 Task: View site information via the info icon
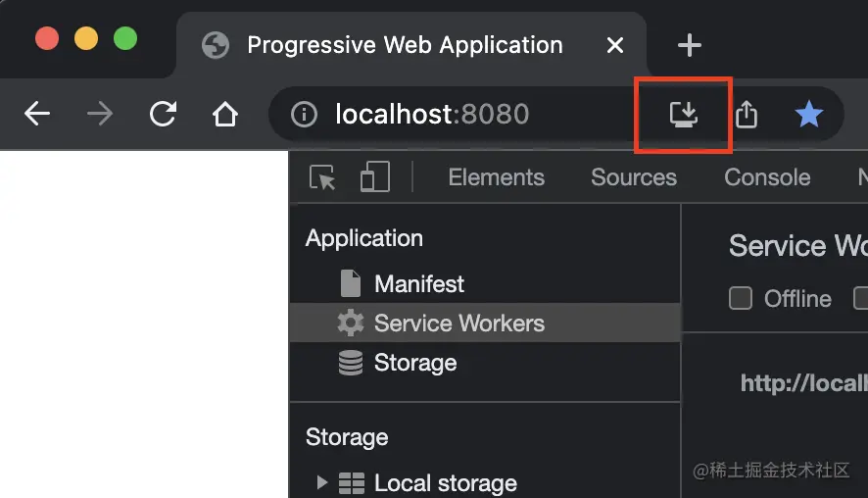[x=305, y=115]
